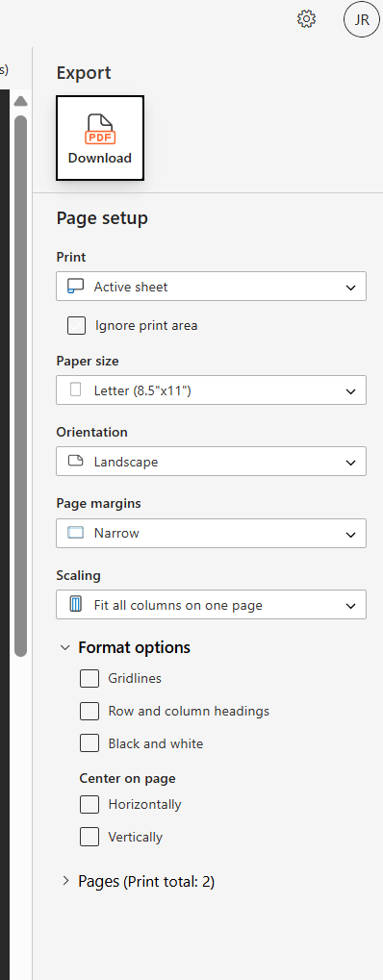This screenshot has height=980, width=383.
Task: Open the JR account avatar
Action: pyautogui.click(x=362, y=19)
